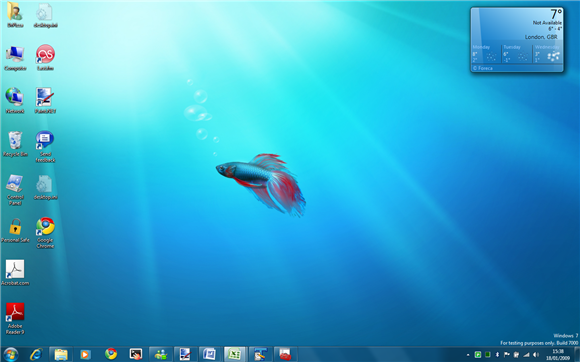This screenshot has height=362, width=580.
Task: Launch Windows Media Player from the taskbar
Action: coord(85,355)
